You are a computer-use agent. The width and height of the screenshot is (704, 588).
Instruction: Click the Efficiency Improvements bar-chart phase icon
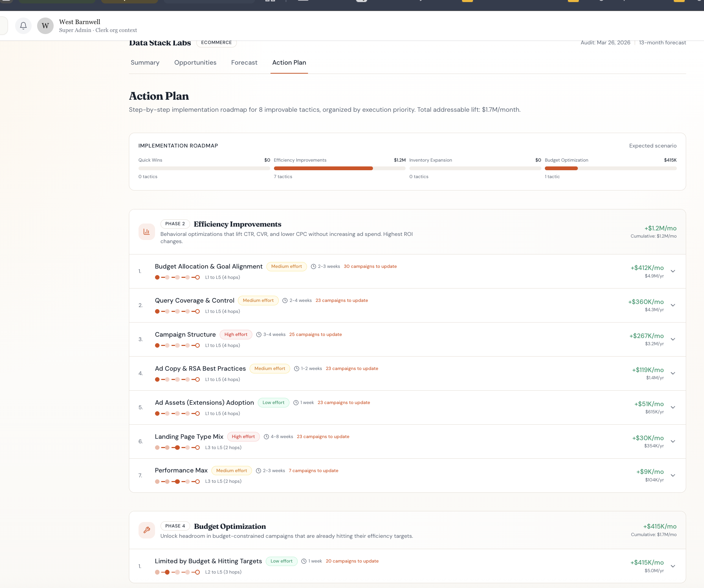click(x=147, y=232)
